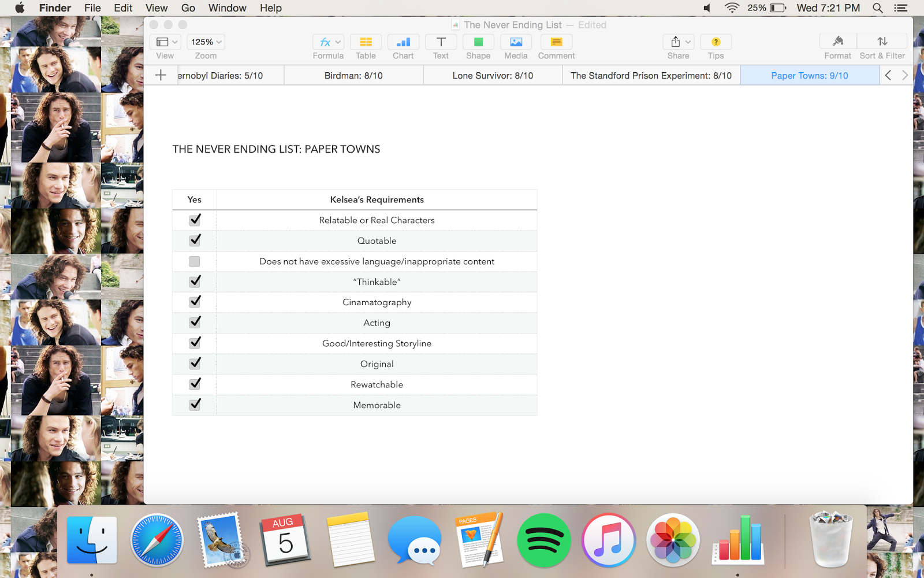Open the Window menu

click(227, 8)
